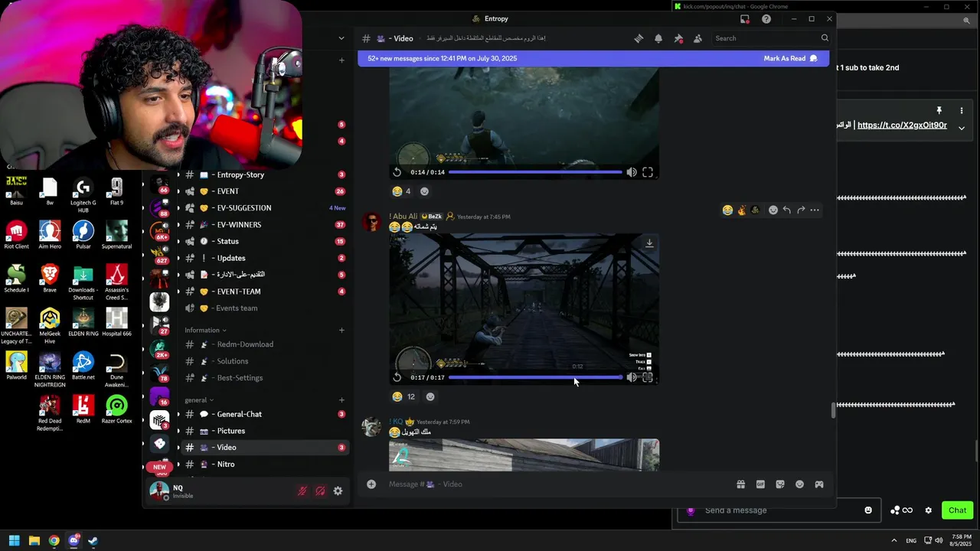
Task: Create channel in general category
Action: tap(341, 400)
